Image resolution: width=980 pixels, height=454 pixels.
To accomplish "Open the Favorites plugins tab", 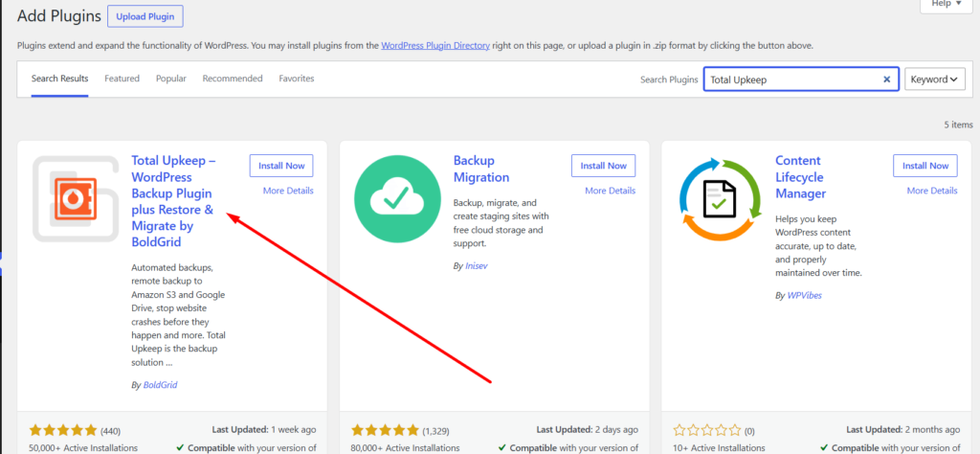I will [x=297, y=79].
